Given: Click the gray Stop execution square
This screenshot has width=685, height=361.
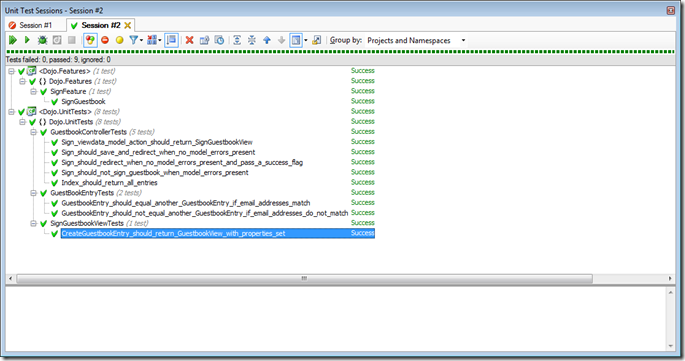Looking at the screenshot, I should (72, 40).
